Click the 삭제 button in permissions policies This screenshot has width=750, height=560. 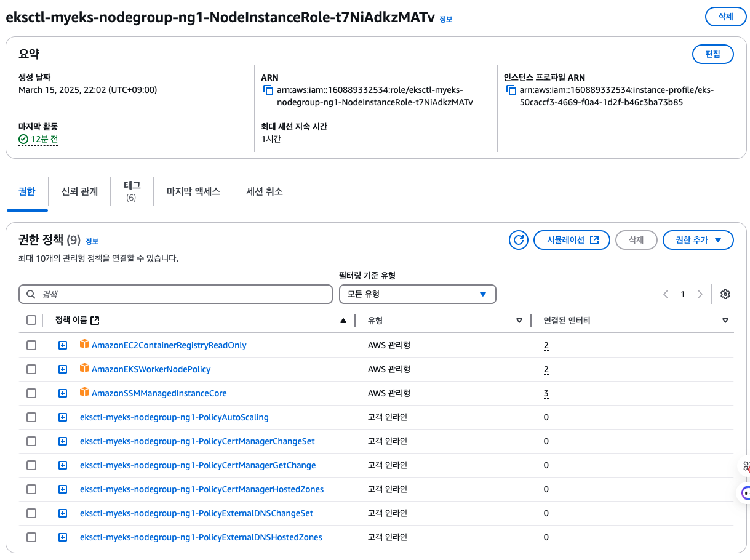point(636,240)
